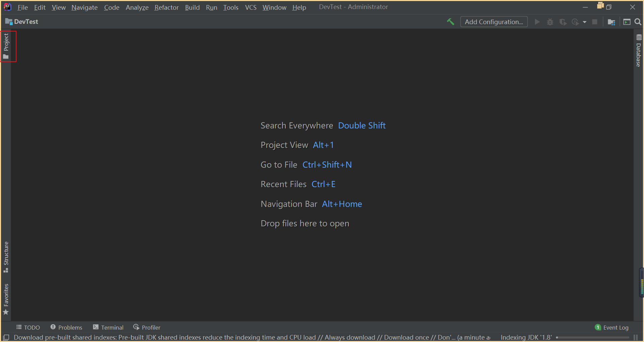Click the green Build Project hammer icon
Screen dimensions: 644x342
coord(450,22)
